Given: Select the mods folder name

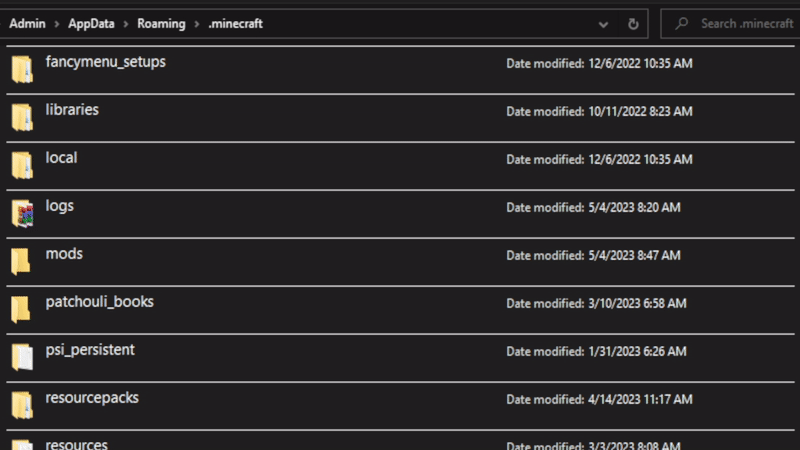Looking at the screenshot, I should click(x=64, y=254).
